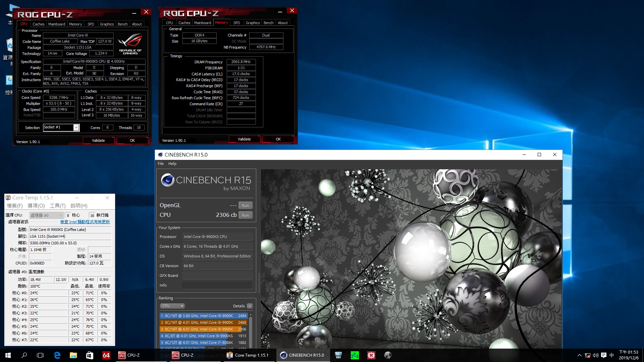Open SPD tab in right CPU-Z

pyautogui.click(x=236, y=23)
